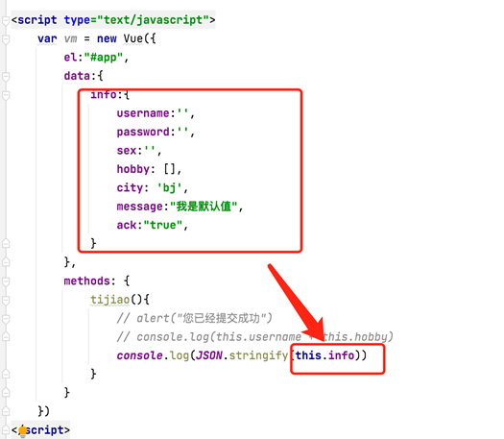Click the "我是默认值" string value
Image resolution: width=504 pixels, height=439 pixels.
pos(204,207)
